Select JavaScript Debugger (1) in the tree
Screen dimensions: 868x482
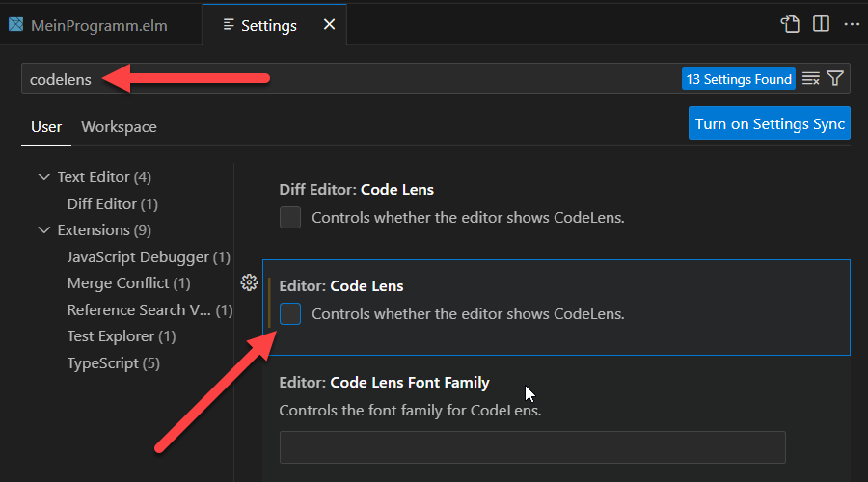coord(149,257)
